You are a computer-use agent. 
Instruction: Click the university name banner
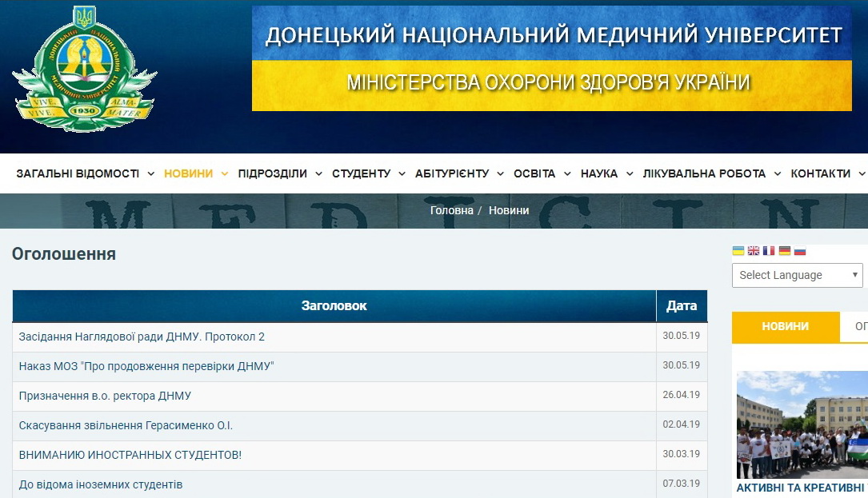coord(551,58)
